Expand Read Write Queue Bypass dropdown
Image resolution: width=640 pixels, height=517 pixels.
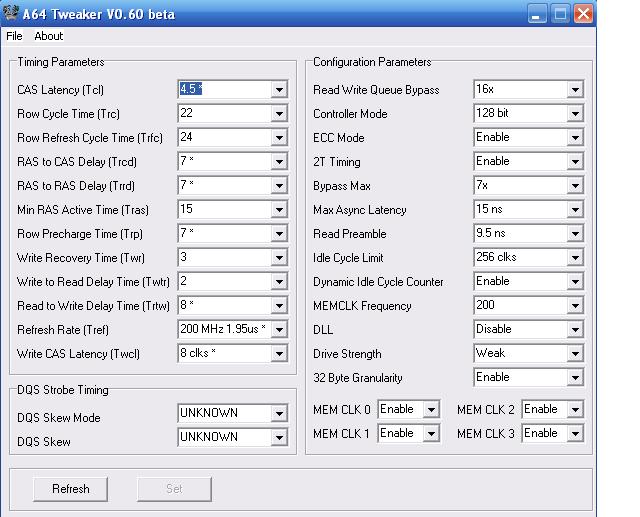[575, 89]
